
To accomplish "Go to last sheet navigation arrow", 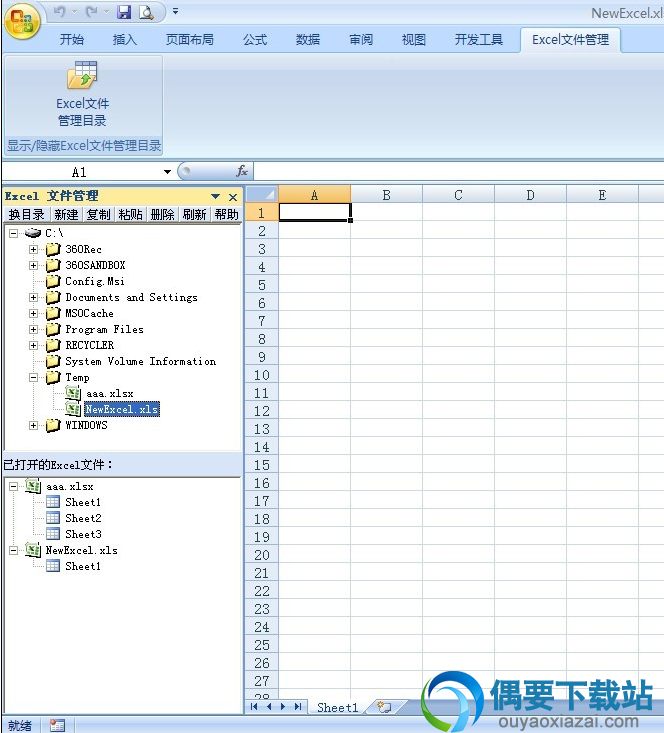I will 298,706.
